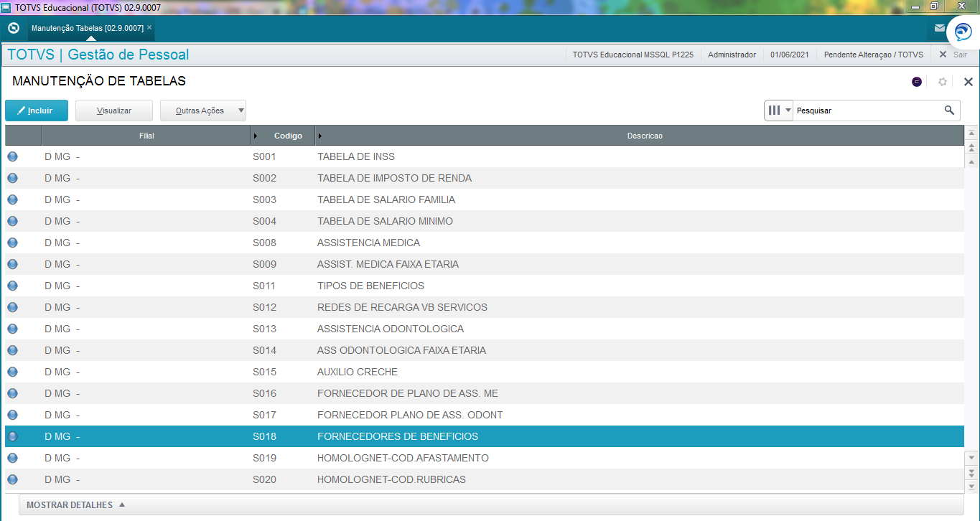Click the Incluir button
980x521 pixels.
pyautogui.click(x=37, y=111)
